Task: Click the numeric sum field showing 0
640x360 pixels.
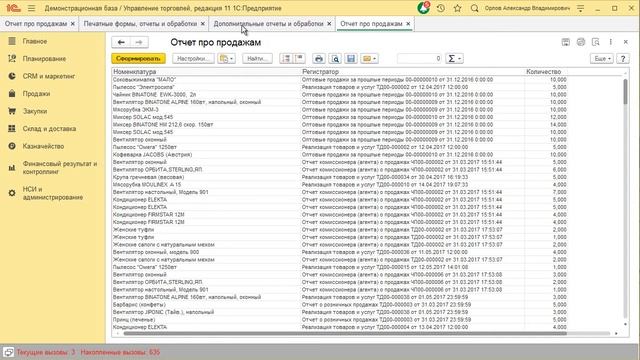Action: click(420, 59)
